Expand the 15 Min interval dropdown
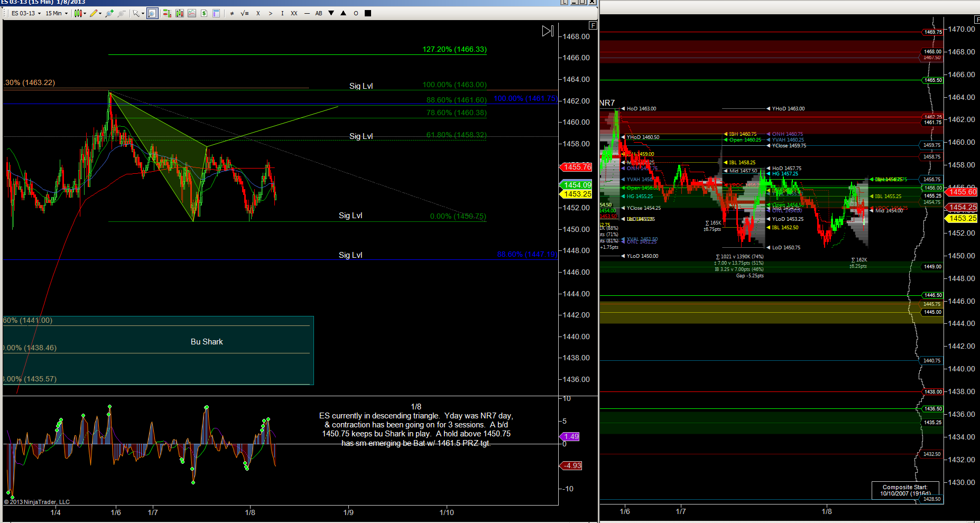The image size is (980, 523). (x=57, y=13)
